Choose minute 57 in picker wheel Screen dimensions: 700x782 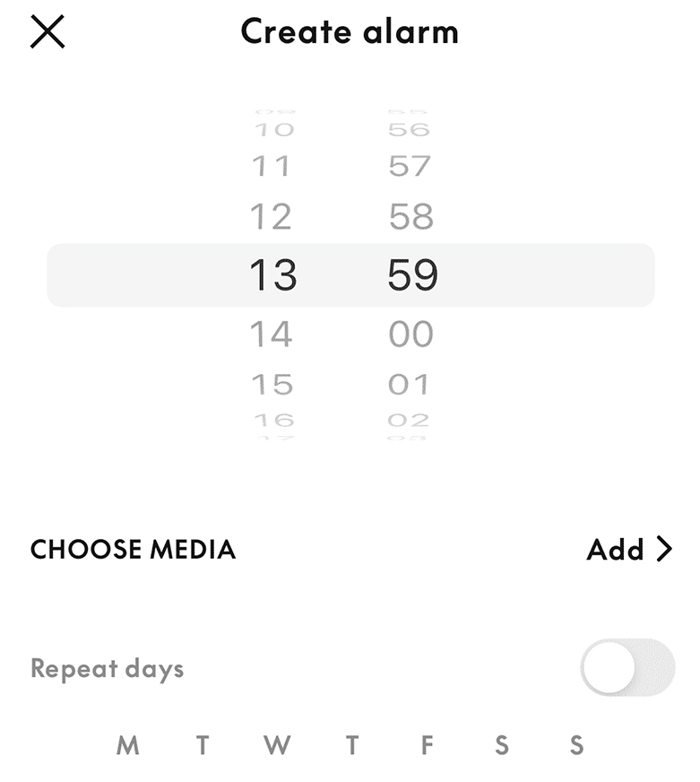(410, 166)
